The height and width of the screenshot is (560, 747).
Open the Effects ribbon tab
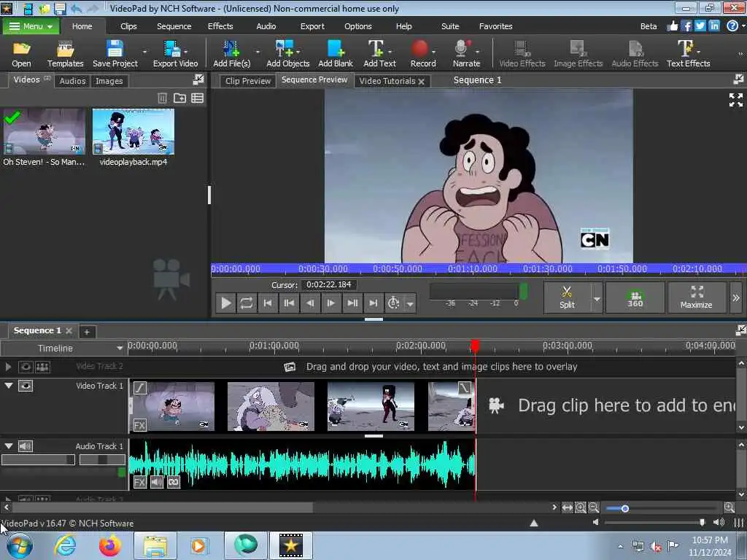[220, 26]
